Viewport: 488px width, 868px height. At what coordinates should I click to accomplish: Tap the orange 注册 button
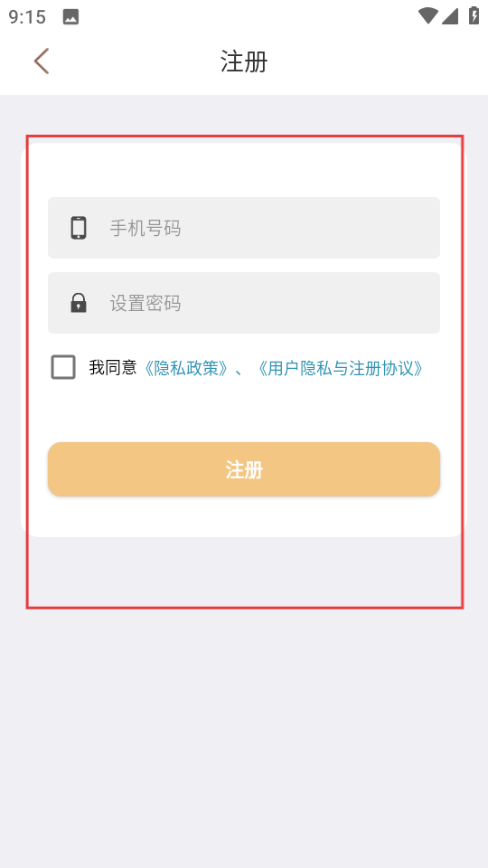click(x=244, y=469)
